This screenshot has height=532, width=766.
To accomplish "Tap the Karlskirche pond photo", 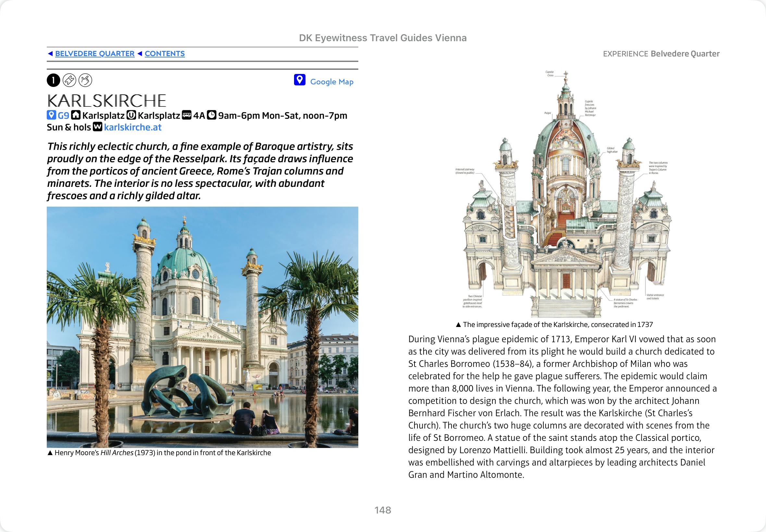I will point(203,327).
